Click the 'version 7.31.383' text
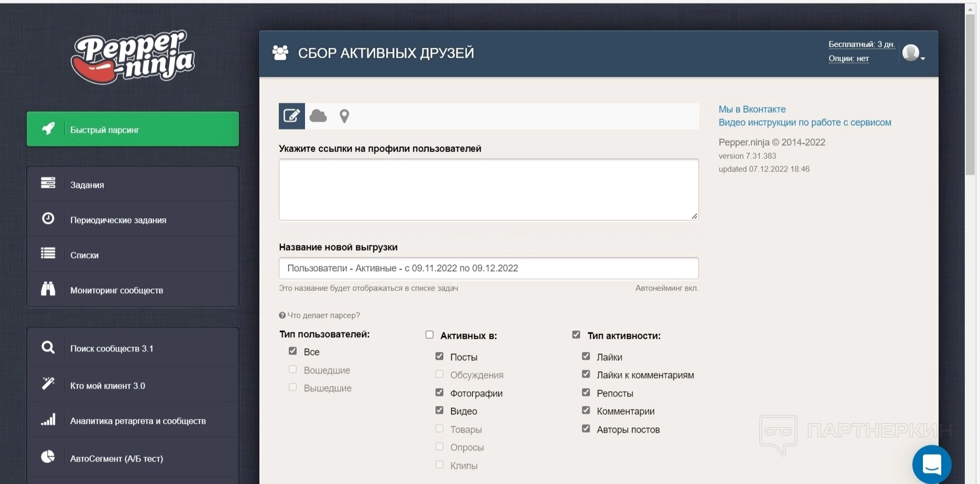Image resolution: width=980 pixels, height=484 pixels. (747, 156)
